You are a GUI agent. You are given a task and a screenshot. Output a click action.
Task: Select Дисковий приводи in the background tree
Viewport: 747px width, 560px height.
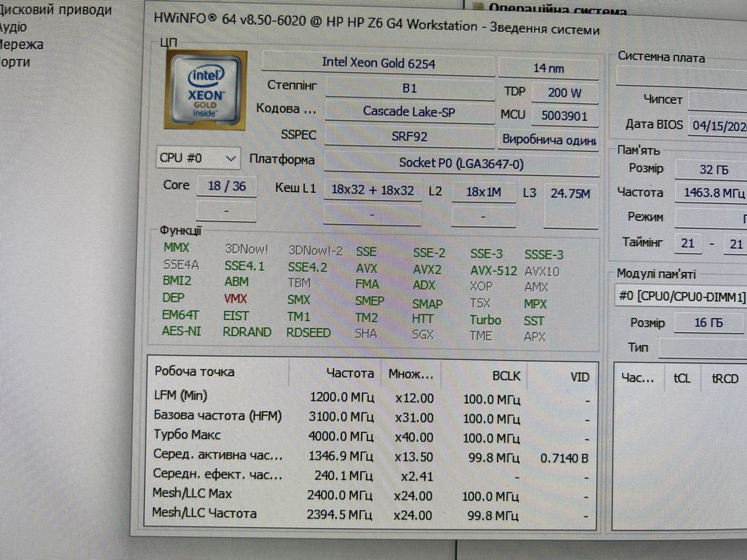(x=56, y=10)
